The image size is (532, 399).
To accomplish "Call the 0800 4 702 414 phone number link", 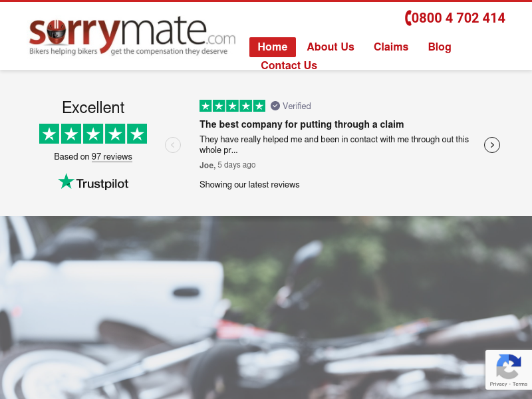I will pyautogui.click(x=455, y=18).
